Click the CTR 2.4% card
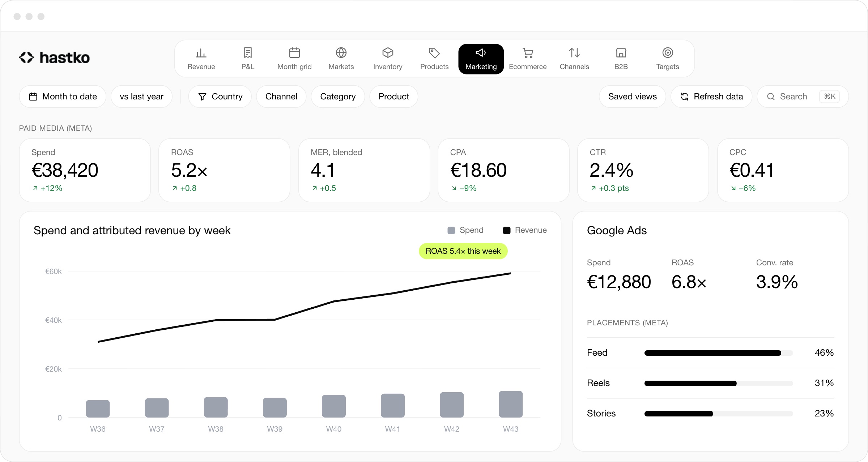Image resolution: width=868 pixels, height=462 pixels. pos(643,170)
